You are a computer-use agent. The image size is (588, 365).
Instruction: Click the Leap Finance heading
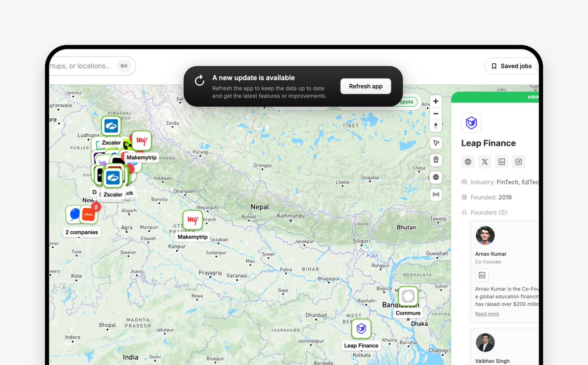pos(489,143)
